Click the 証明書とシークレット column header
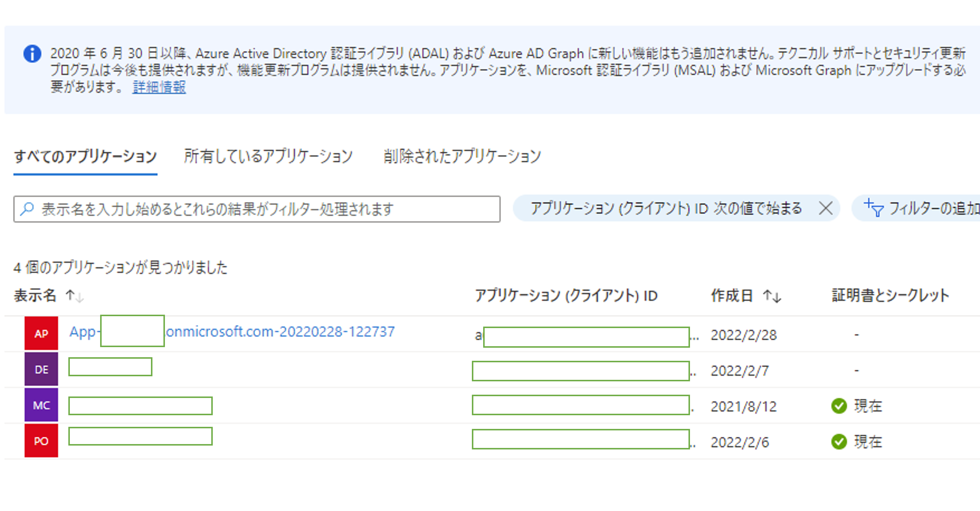This screenshot has width=980, height=511. coord(891,295)
